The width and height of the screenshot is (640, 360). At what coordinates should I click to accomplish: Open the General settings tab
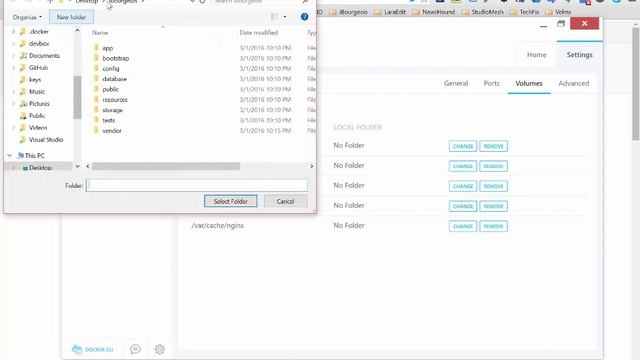(456, 83)
